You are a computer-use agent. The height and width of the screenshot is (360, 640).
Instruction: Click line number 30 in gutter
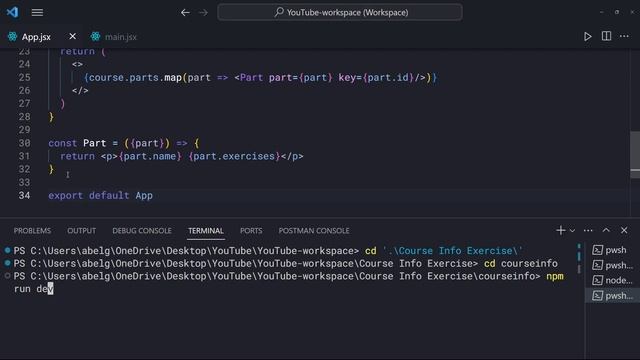pyautogui.click(x=24, y=143)
